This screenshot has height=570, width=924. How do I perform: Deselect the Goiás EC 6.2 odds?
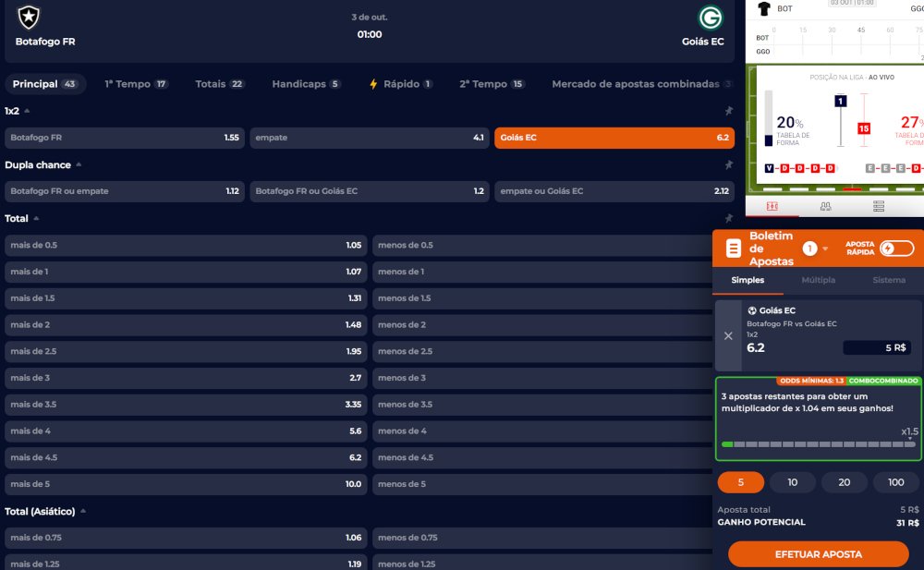pyautogui.click(x=614, y=138)
